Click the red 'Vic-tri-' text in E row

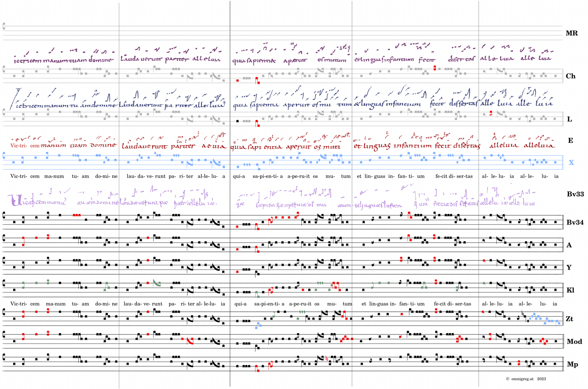pyautogui.click(x=19, y=145)
